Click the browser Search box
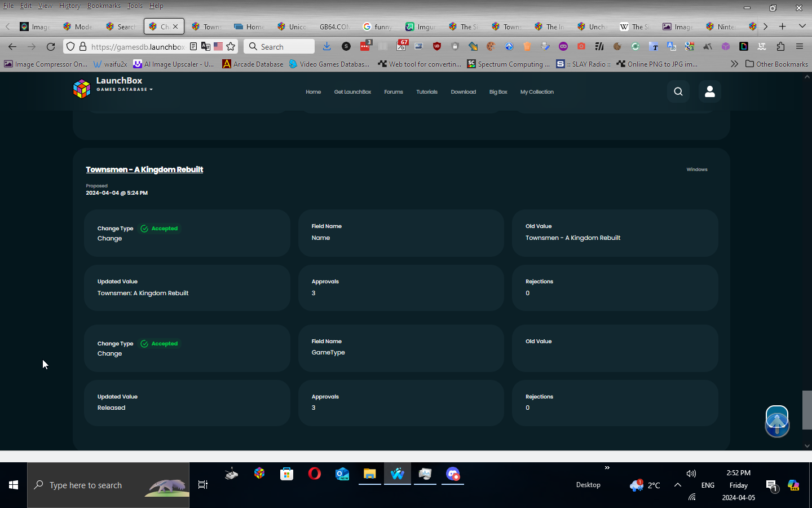The image size is (812, 508). click(279, 47)
